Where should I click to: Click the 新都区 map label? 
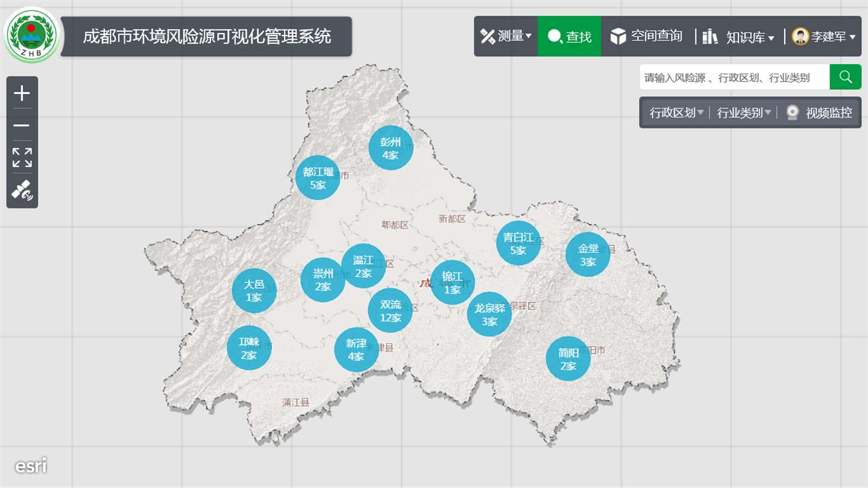[452, 219]
